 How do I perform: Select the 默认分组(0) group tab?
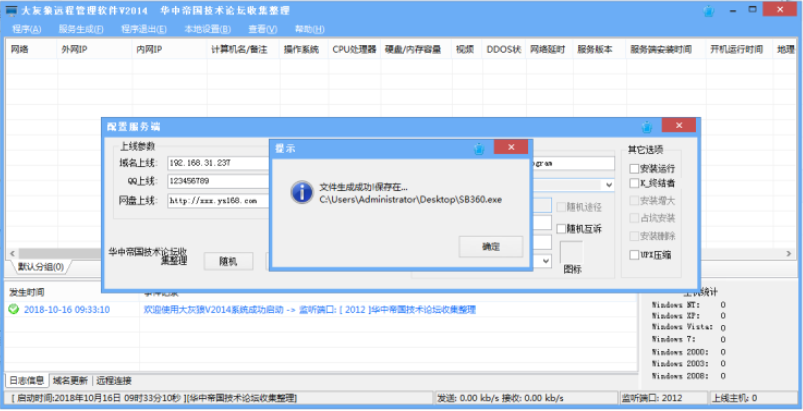[x=40, y=267]
